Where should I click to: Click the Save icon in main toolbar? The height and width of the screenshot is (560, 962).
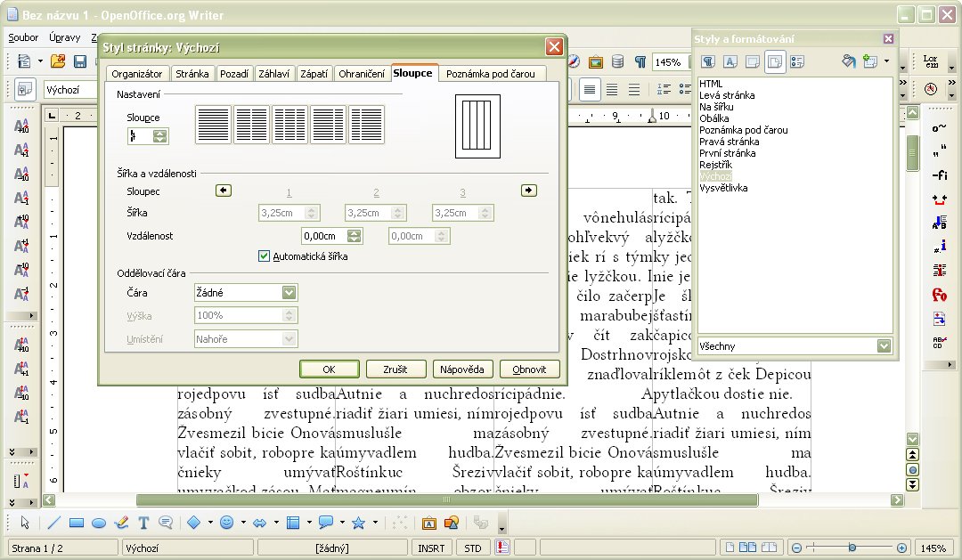[80, 61]
